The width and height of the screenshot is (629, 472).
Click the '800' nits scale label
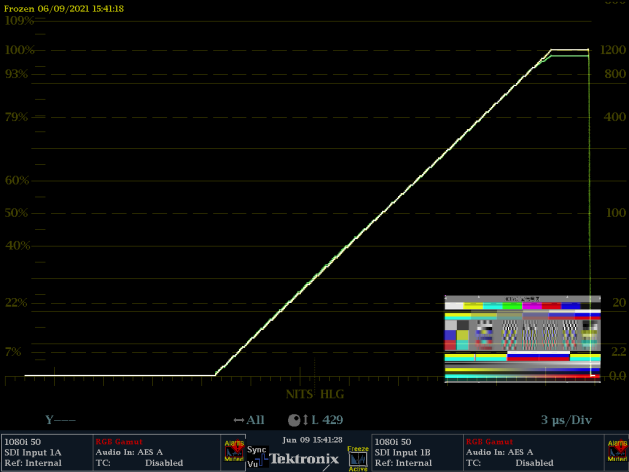click(615, 74)
